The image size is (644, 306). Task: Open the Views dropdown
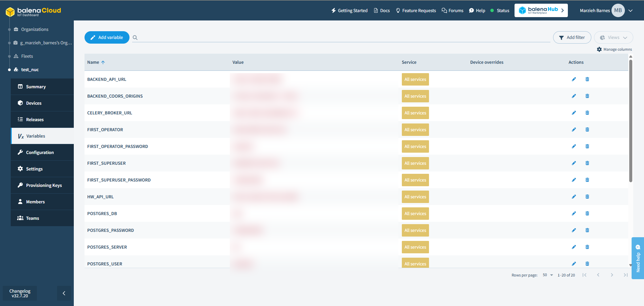click(x=613, y=38)
